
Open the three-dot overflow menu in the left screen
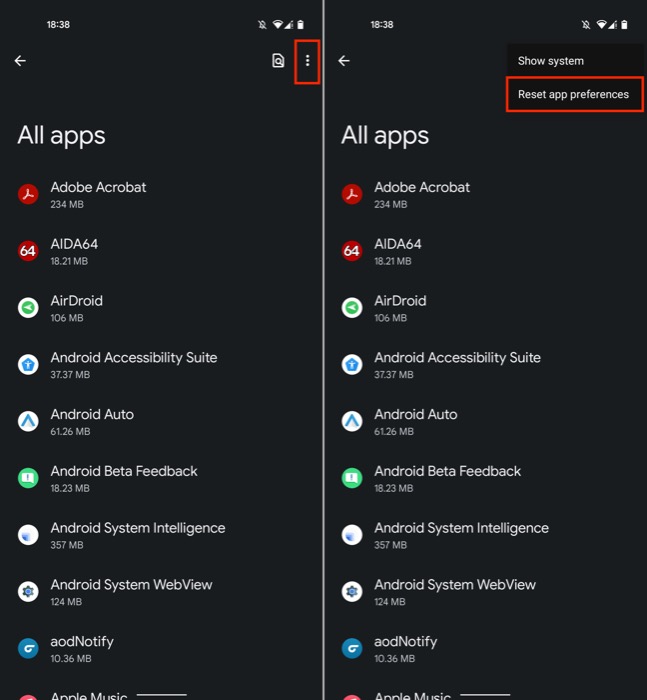[307, 61]
